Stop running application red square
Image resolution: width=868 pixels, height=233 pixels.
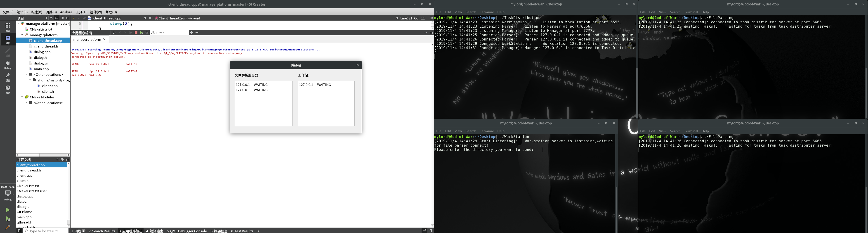point(136,33)
